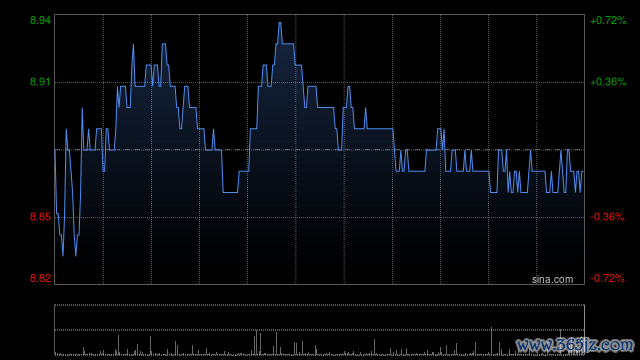Select the -0.36% percentage label
640x360 pixels.
coord(607,217)
